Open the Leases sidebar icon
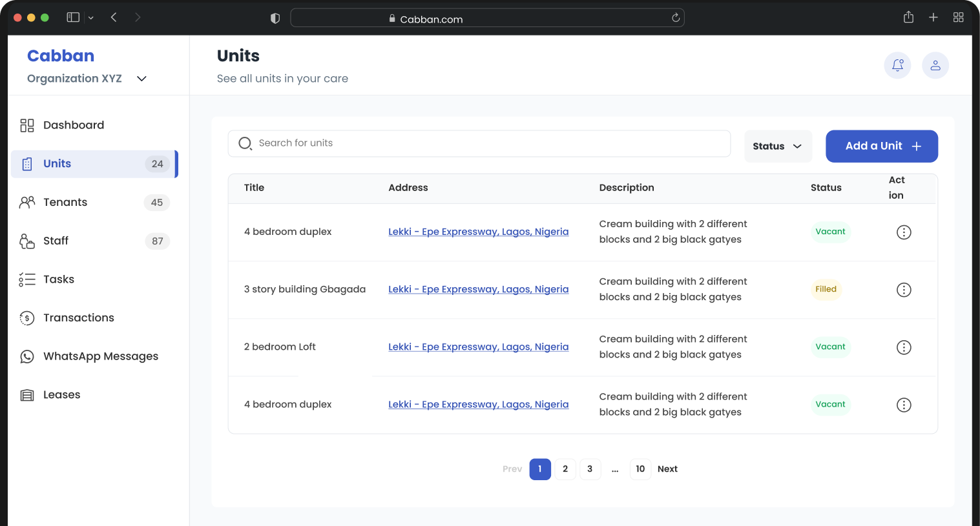 click(x=27, y=394)
